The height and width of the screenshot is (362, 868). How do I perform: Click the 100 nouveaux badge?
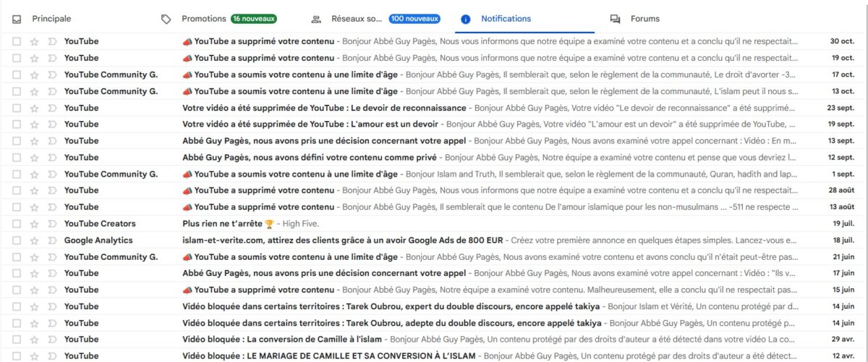click(414, 19)
